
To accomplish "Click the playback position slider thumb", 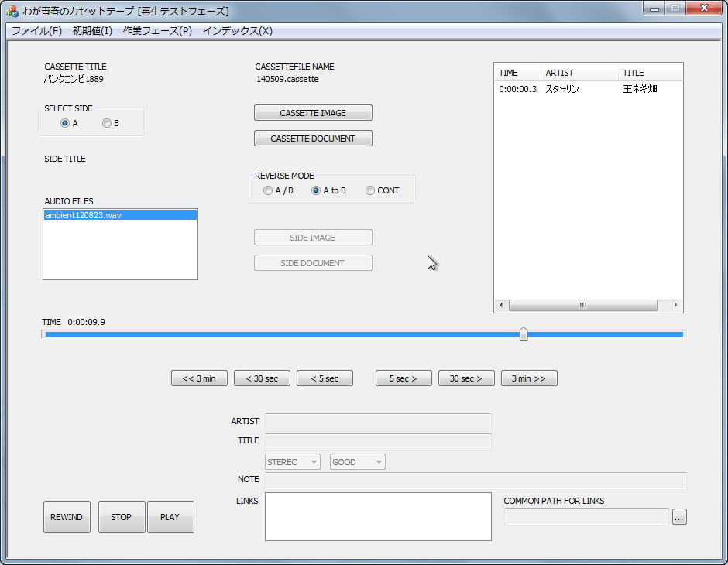I will (524, 334).
